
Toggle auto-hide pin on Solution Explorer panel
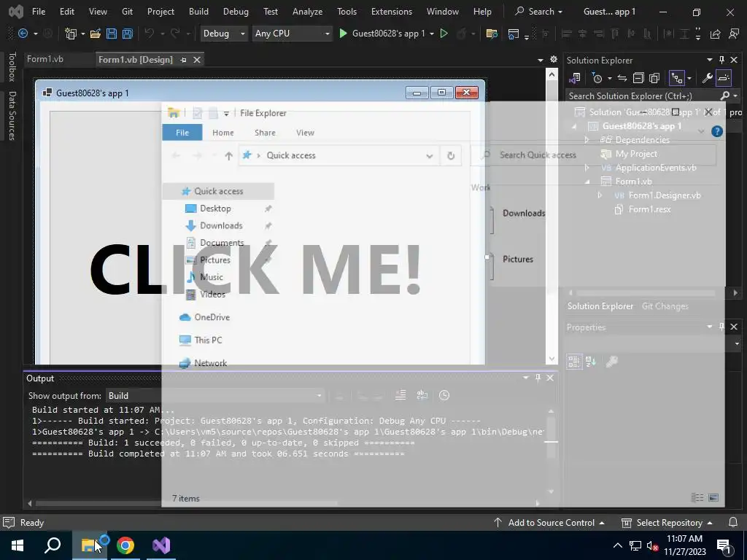721,60
